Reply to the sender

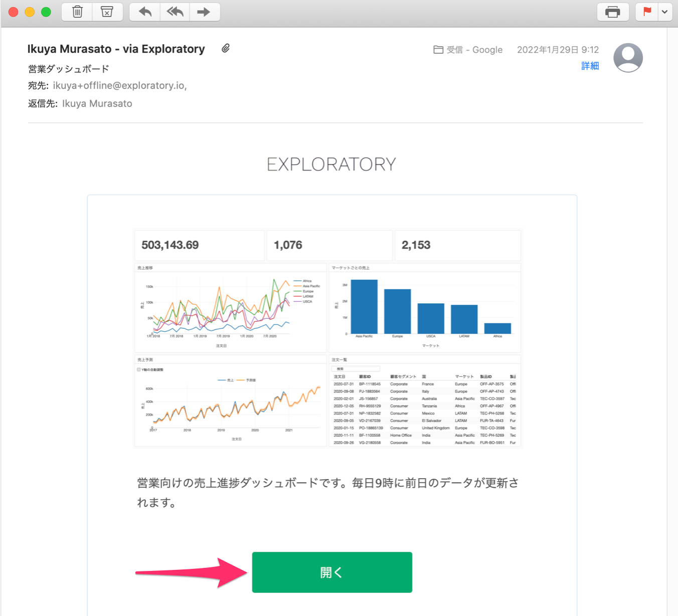tap(145, 12)
